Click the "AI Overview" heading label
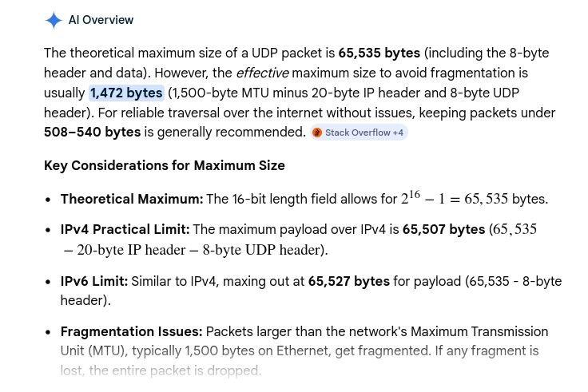 [x=101, y=20]
